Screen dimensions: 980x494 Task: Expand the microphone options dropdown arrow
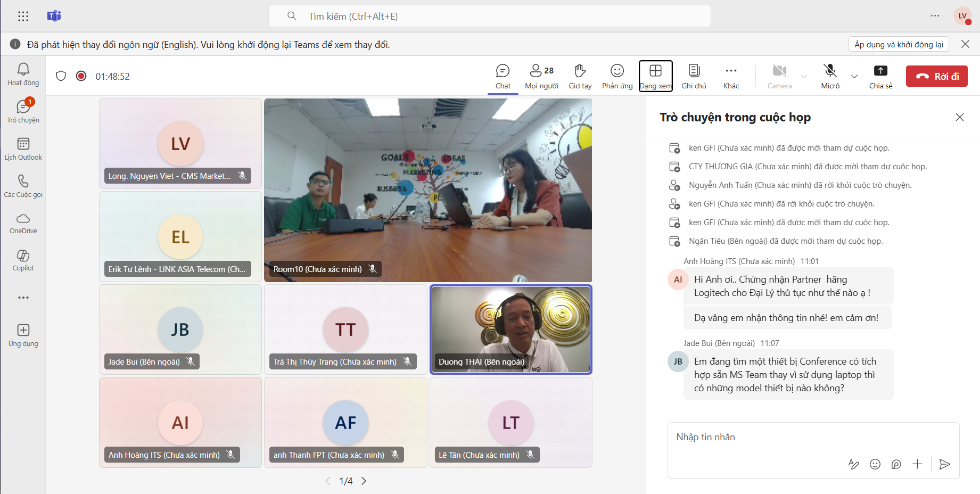[854, 76]
